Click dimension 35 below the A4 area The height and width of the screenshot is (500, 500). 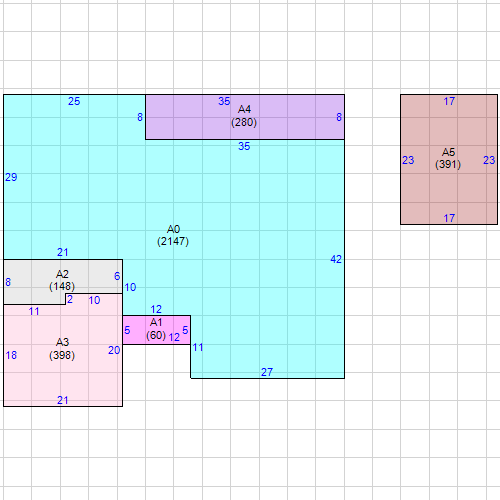coord(244,146)
